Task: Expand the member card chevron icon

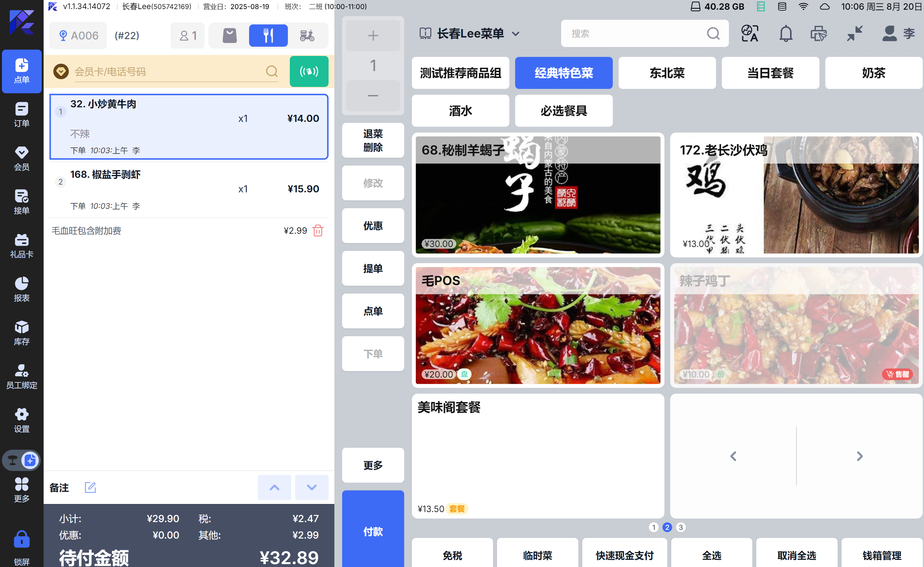Action: [61, 71]
